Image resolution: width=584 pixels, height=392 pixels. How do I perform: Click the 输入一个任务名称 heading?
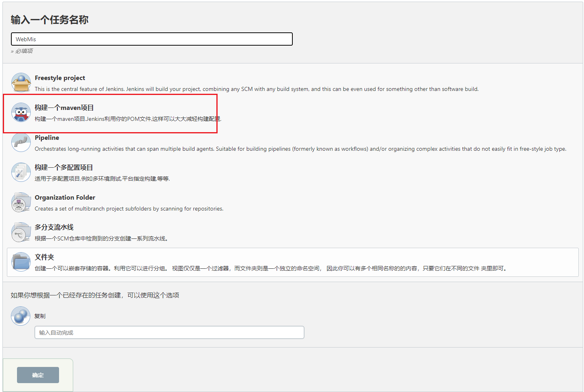point(50,20)
